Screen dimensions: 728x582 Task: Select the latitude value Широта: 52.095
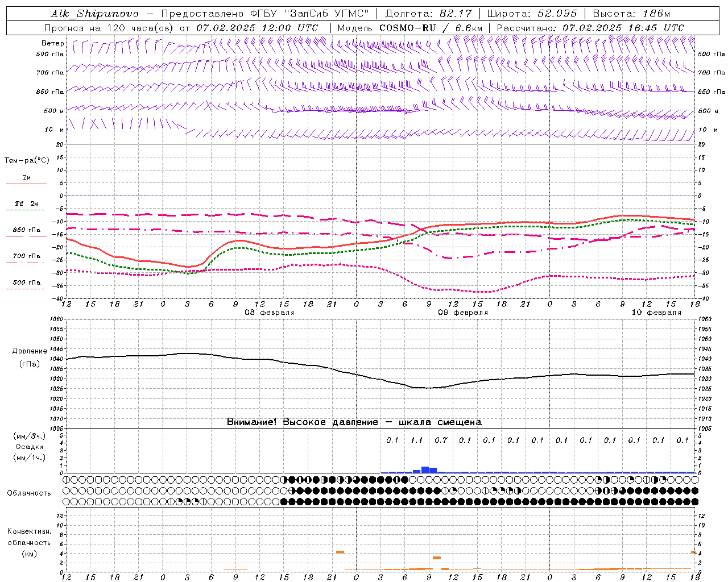coord(533,14)
